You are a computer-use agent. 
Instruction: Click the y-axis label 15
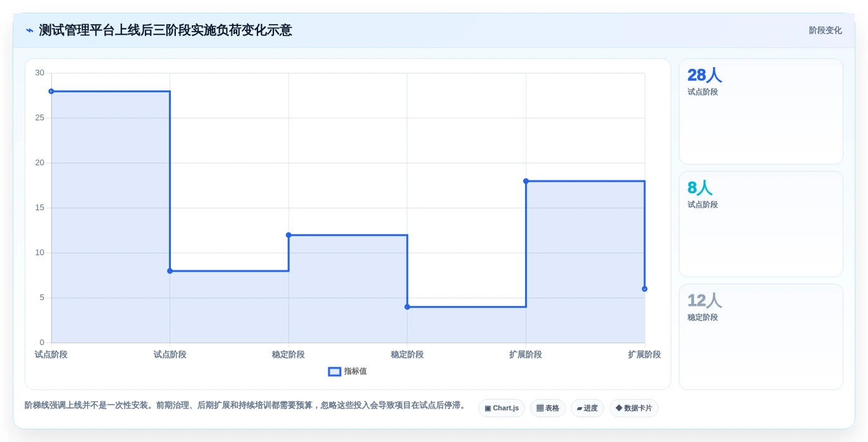pos(40,208)
